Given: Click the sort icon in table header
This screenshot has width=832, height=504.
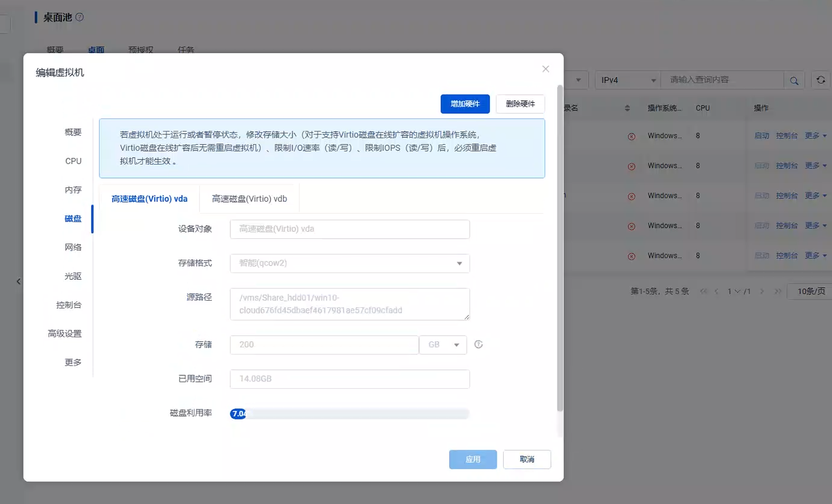Looking at the screenshot, I should 627,108.
